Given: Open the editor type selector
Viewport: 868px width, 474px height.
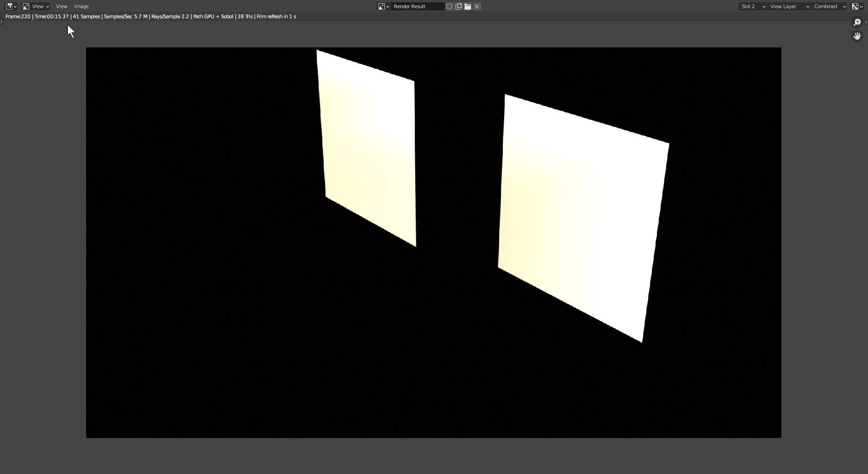Looking at the screenshot, I should 11,6.
